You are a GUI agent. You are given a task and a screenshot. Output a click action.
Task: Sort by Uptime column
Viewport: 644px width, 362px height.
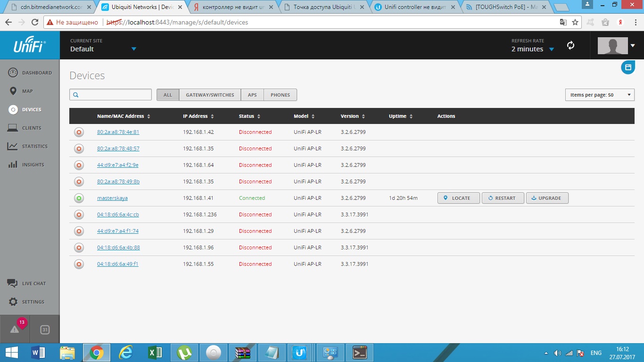[x=401, y=116]
